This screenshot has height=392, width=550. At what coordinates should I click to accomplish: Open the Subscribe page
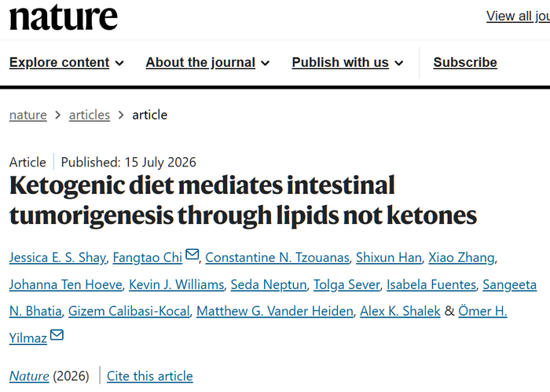[x=465, y=62]
